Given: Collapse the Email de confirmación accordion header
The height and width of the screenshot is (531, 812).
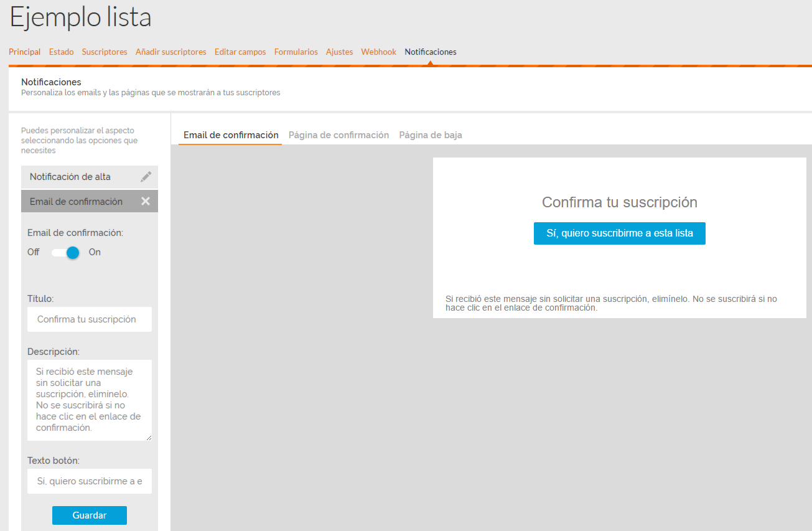Looking at the screenshot, I should pyautogui.click(x=90, y=201).
